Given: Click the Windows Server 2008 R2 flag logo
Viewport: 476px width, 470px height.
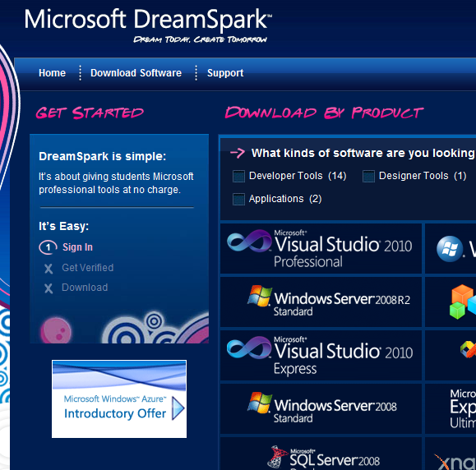Looking at the screenshot, I should (x=260, y=296).
